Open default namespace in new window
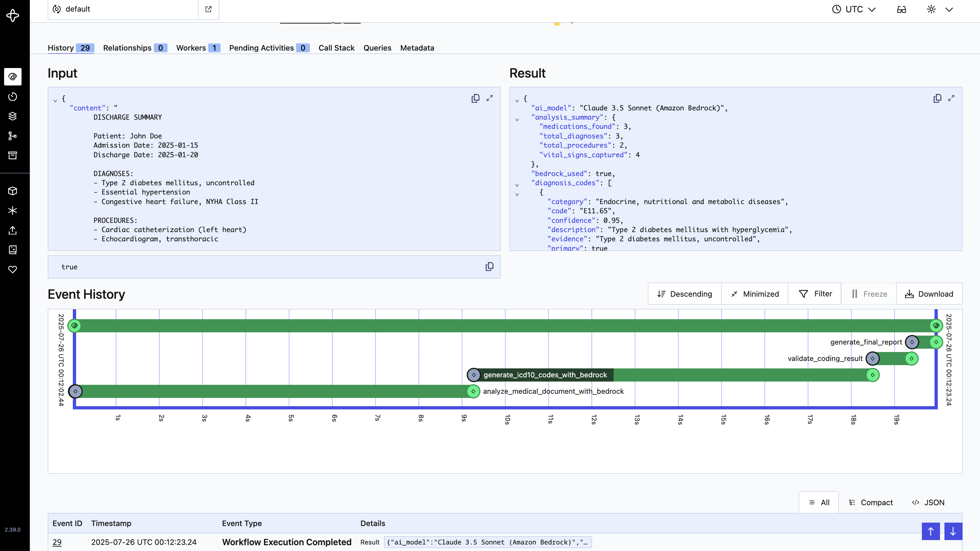This screenshot has height=551, width=980. click(209, 9)
